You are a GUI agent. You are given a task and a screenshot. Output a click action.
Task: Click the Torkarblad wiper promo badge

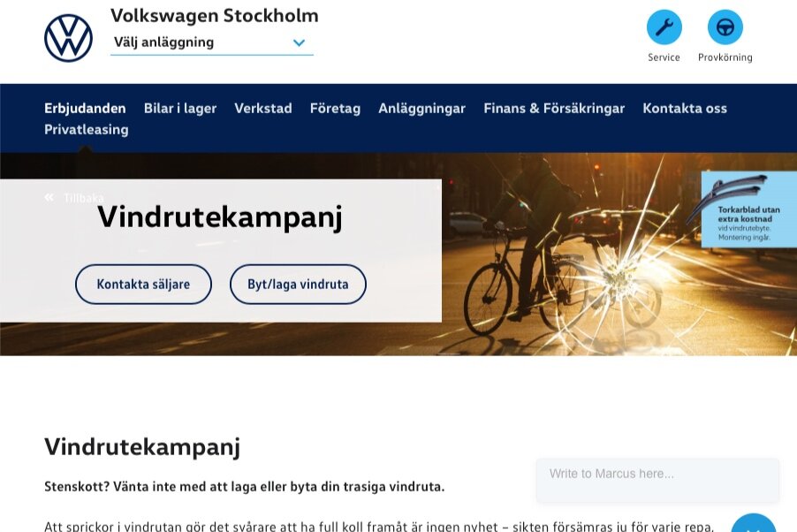pyautogui.click(x=748, y=209)
